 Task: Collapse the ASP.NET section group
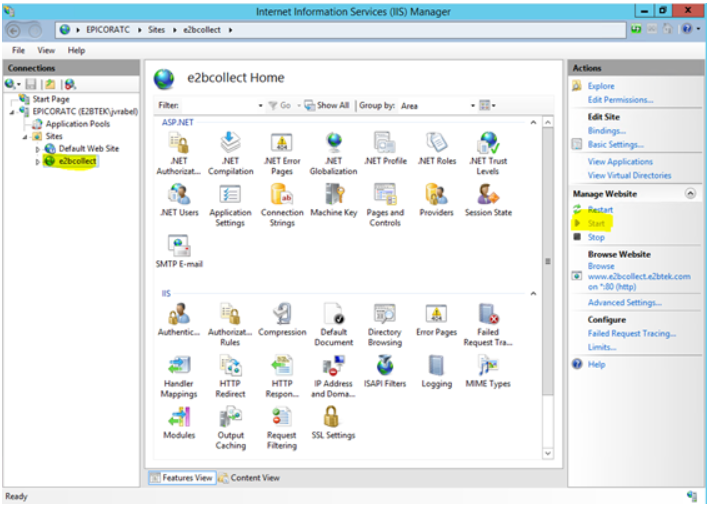[x=534, y=122]
